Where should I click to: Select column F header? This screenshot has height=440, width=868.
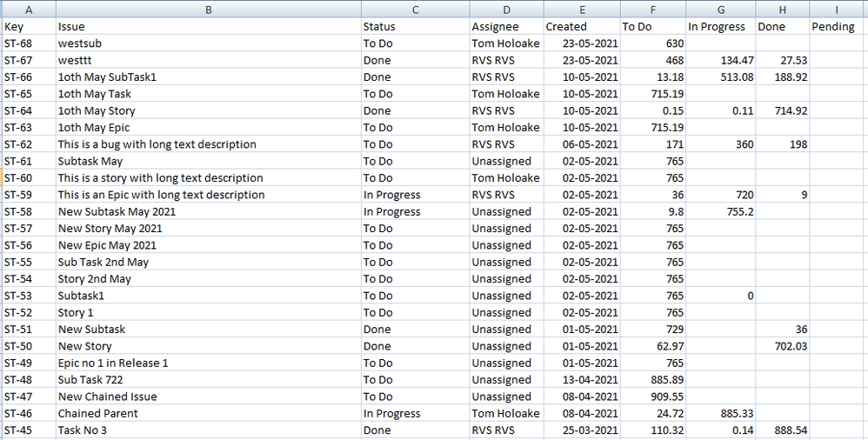653,10
